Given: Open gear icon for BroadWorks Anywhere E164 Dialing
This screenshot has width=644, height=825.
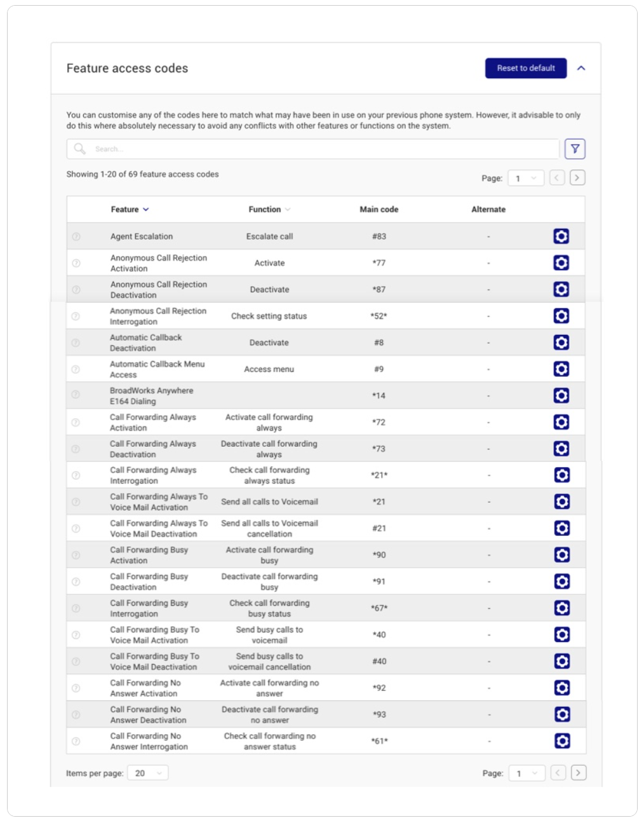Looking at the screenshot, I should [561, 395].
